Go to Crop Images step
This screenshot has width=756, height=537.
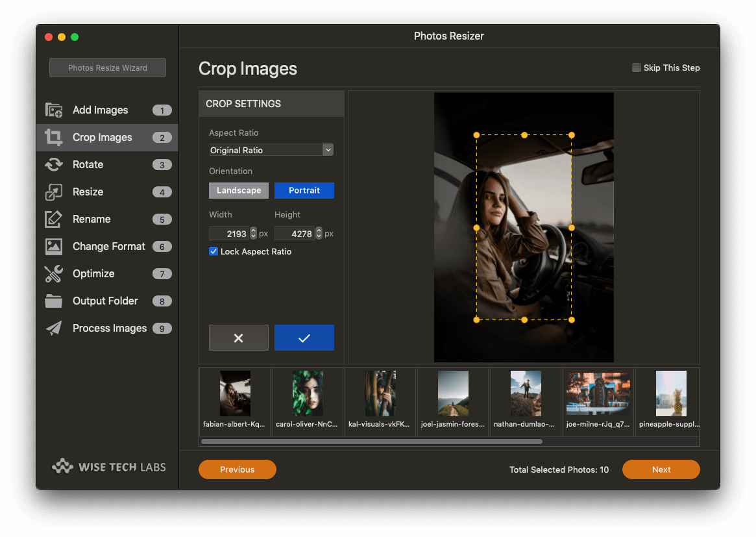[102, 138]
